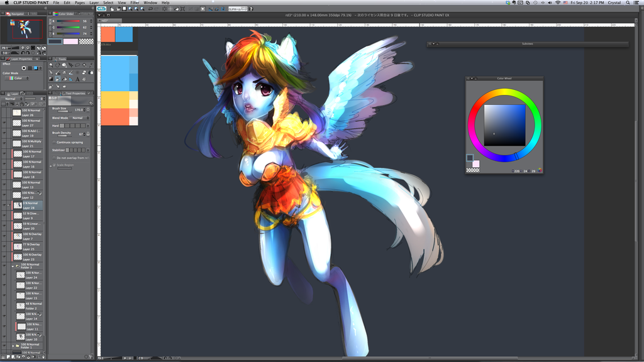Select the Move/rotate view tool

tap(57, 65)
